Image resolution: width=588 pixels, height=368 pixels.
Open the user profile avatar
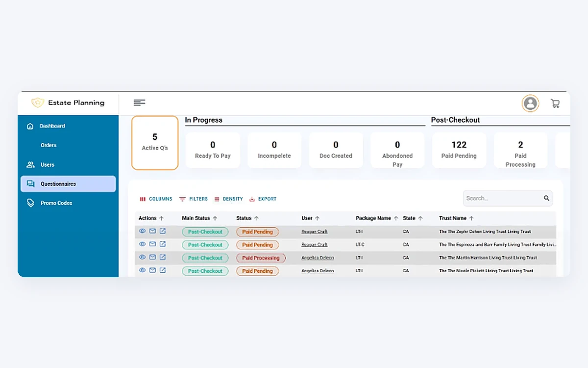click(x=530, y=103)
